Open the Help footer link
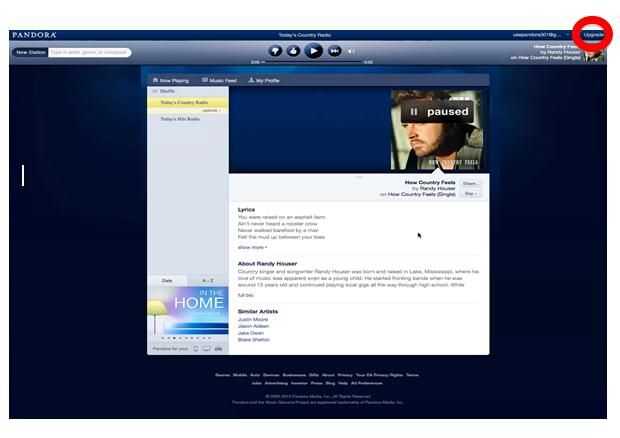 pos(343,383)
